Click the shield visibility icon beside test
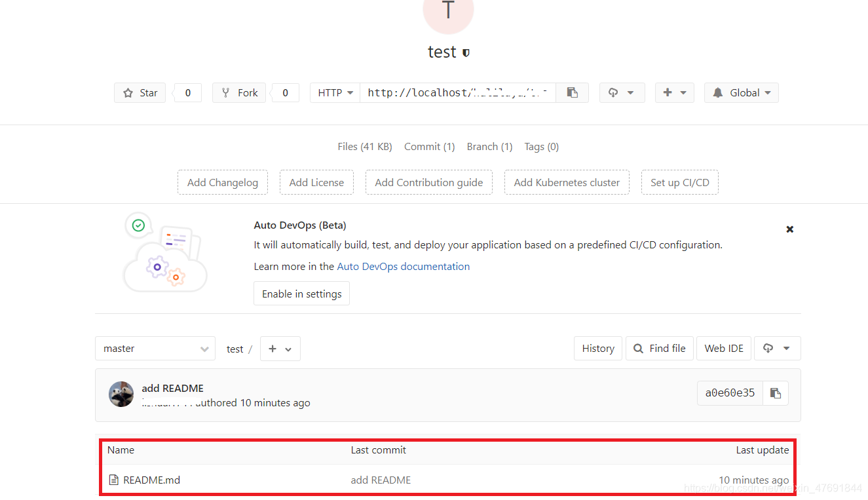This screenshot has height=500, width=868. pyautogui.click(x=466, y=52)
